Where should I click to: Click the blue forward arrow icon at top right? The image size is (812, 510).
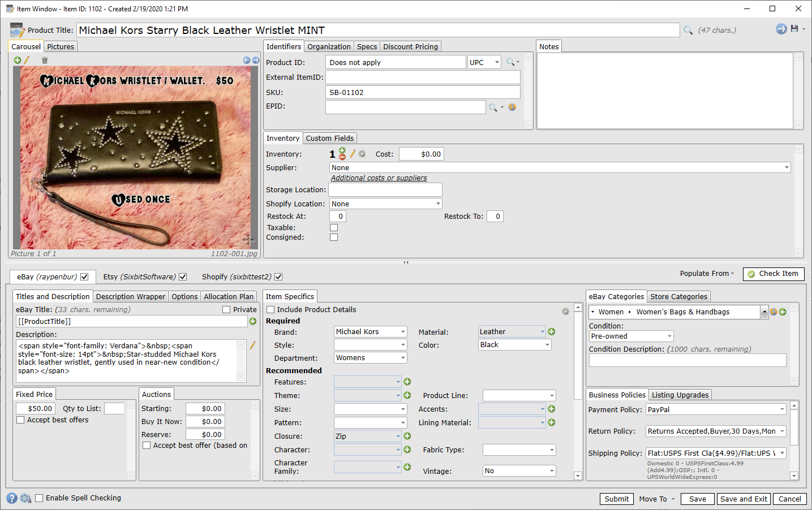781,29
